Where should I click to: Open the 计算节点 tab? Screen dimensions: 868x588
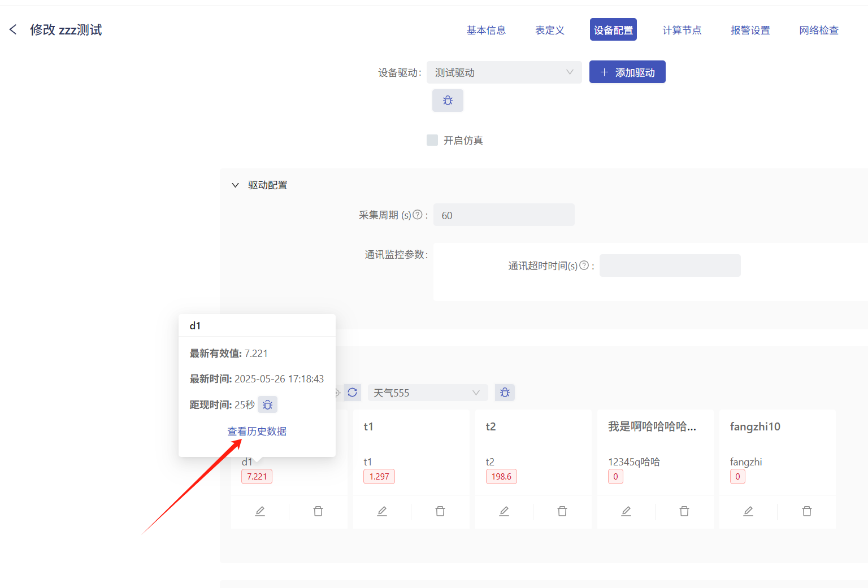[682, 30]
